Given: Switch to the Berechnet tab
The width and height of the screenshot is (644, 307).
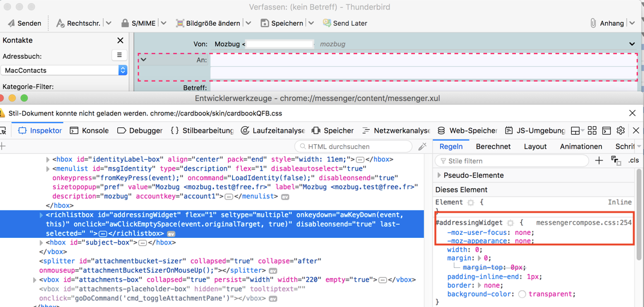Looking at the screenshot, I should (x=493, y=147).
